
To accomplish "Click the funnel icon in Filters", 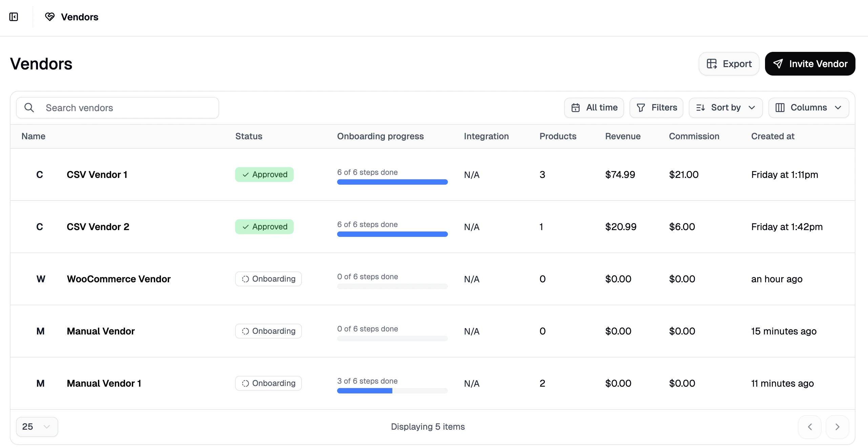I will (x=641, y=107).
